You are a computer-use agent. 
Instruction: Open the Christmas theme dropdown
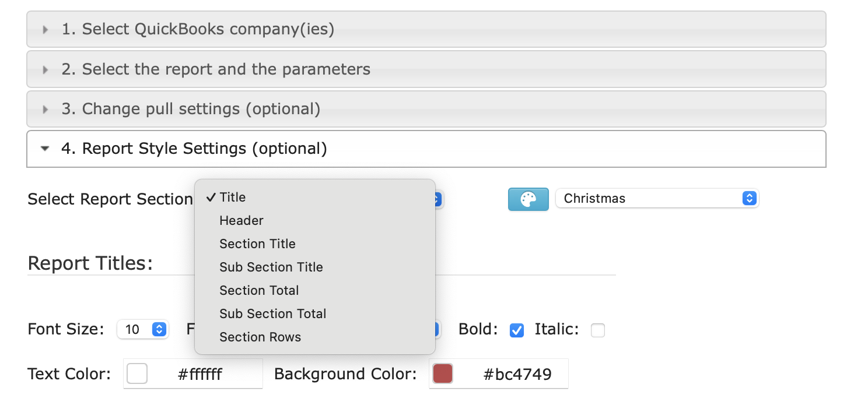coord(657,198)
